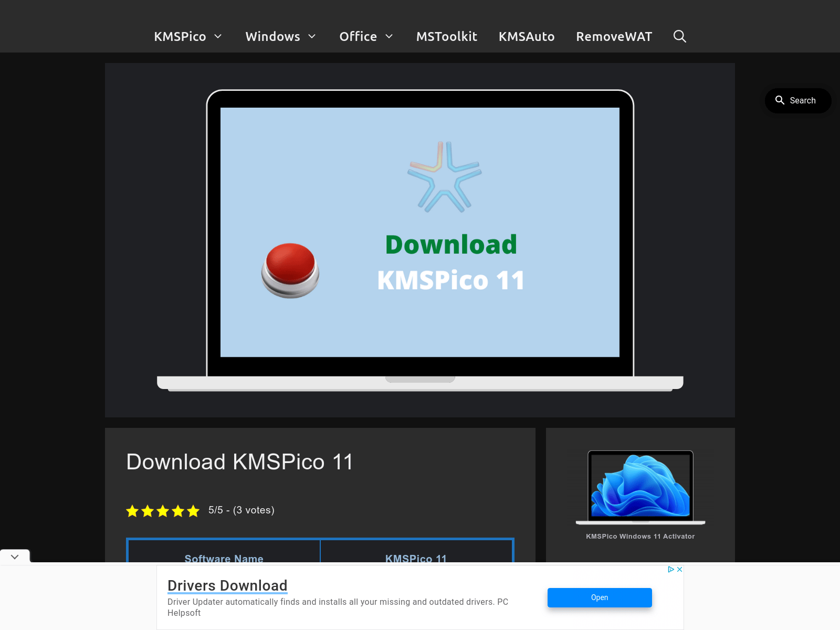This screenshot has width=840, height=630.
Task: Click the Software Name table cell
Action: (x=224, y=551)
